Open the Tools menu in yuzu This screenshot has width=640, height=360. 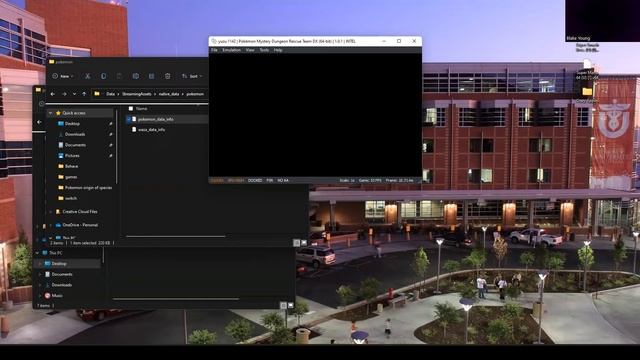point(264,50)
